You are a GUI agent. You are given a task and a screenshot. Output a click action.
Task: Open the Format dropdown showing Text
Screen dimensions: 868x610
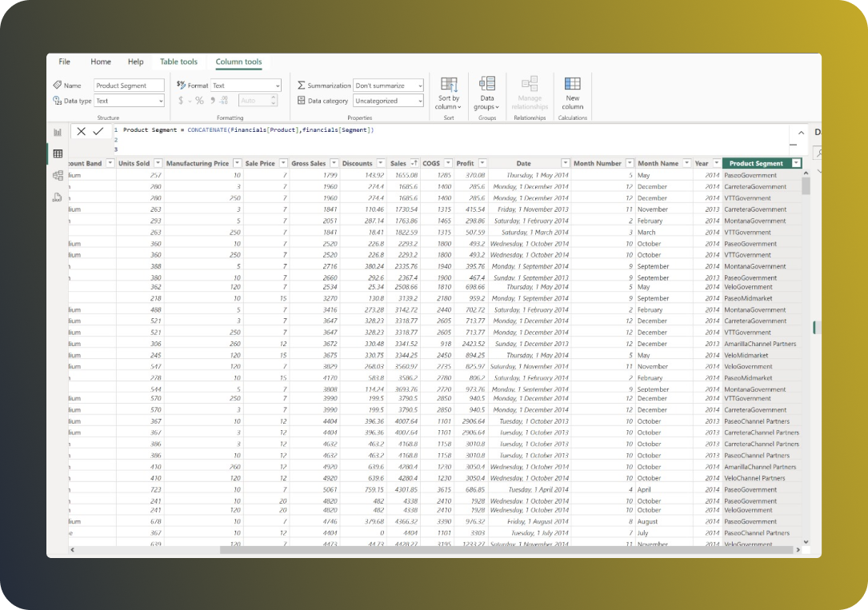pos(277,85)
